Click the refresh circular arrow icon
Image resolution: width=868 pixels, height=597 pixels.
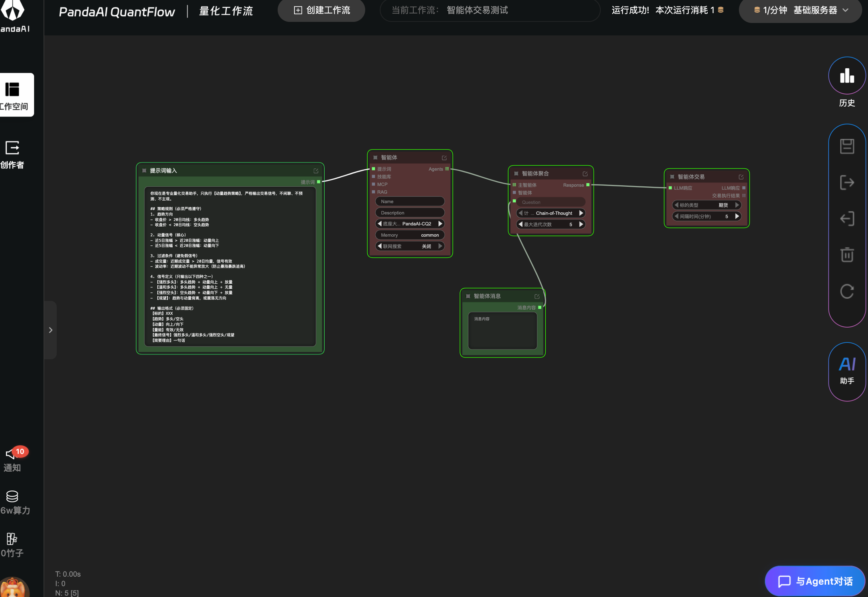click(846, 291)
